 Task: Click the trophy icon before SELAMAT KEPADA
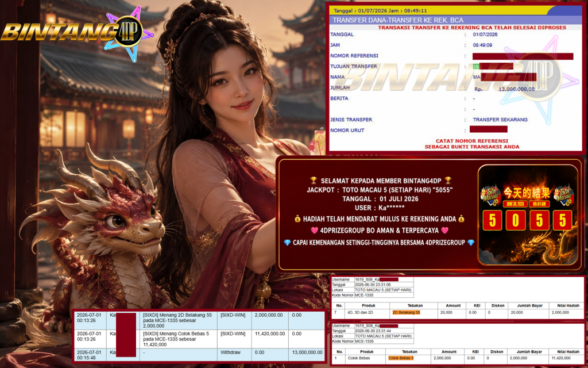(314, 181)
